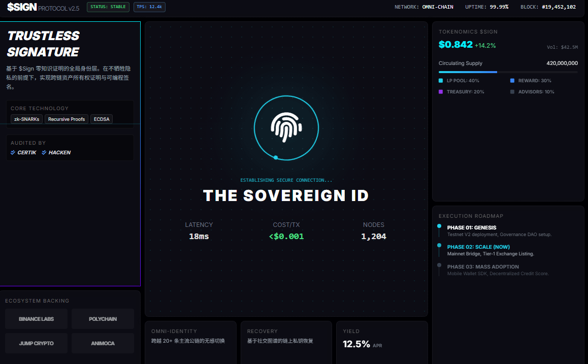Click the CORE TECHNOLOGY label
588x364 pixels.
40,108
